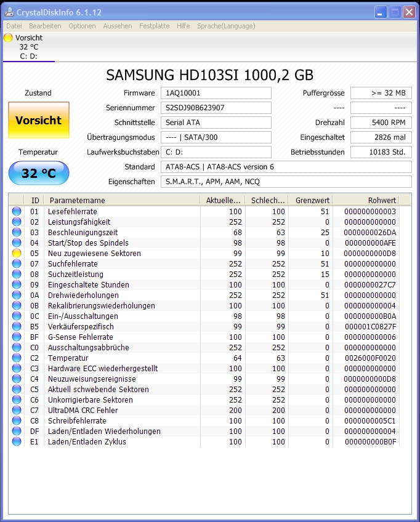
Task: Click the Parametername column header
Action: click(122, 201)
